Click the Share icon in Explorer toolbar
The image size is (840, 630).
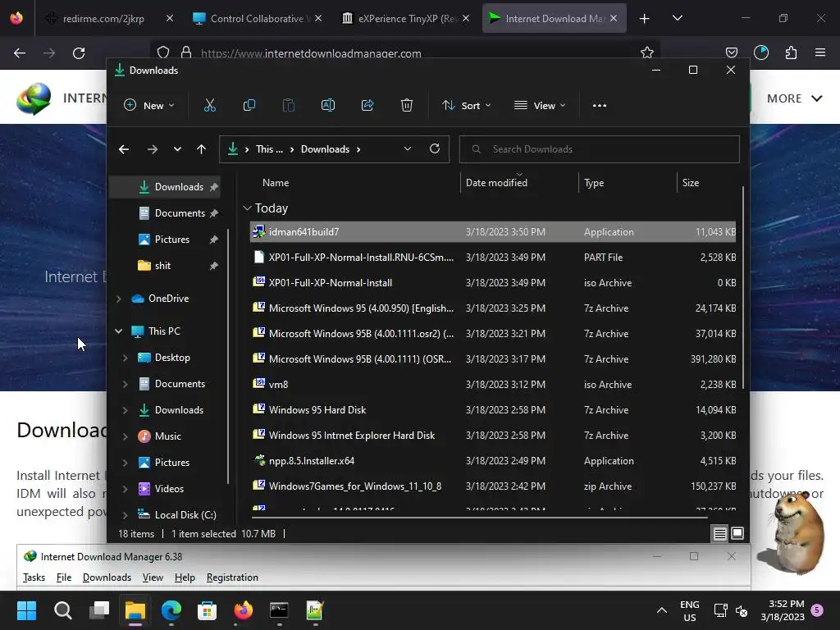click(367, 106)
